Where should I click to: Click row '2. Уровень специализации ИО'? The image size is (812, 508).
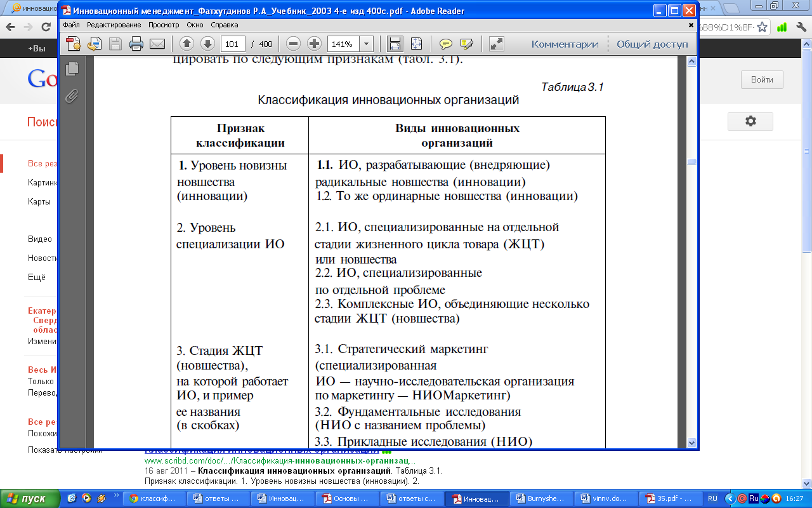[230, 236]
